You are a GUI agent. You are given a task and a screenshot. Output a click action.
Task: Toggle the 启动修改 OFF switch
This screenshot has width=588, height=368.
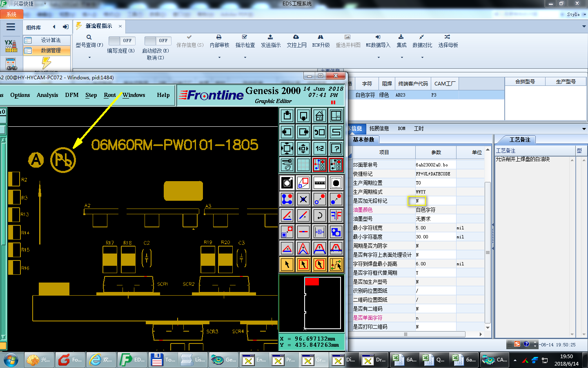click(x=157, y=40)
